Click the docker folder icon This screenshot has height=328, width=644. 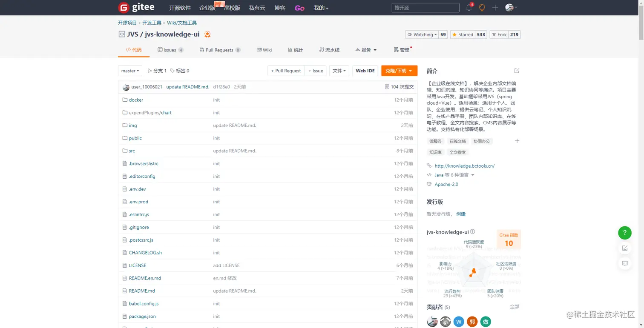125,100
